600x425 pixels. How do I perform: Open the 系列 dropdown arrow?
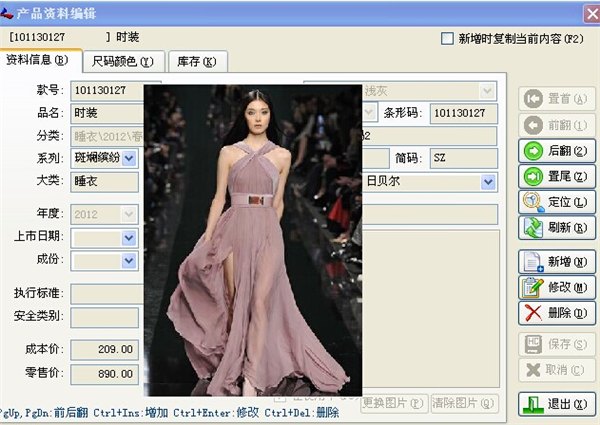(x=129, y=158)
